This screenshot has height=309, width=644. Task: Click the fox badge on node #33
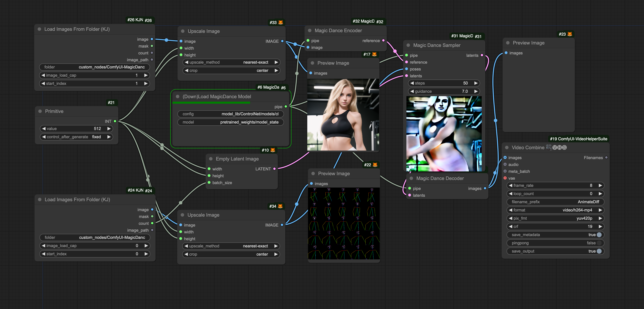tap(280, 23)
